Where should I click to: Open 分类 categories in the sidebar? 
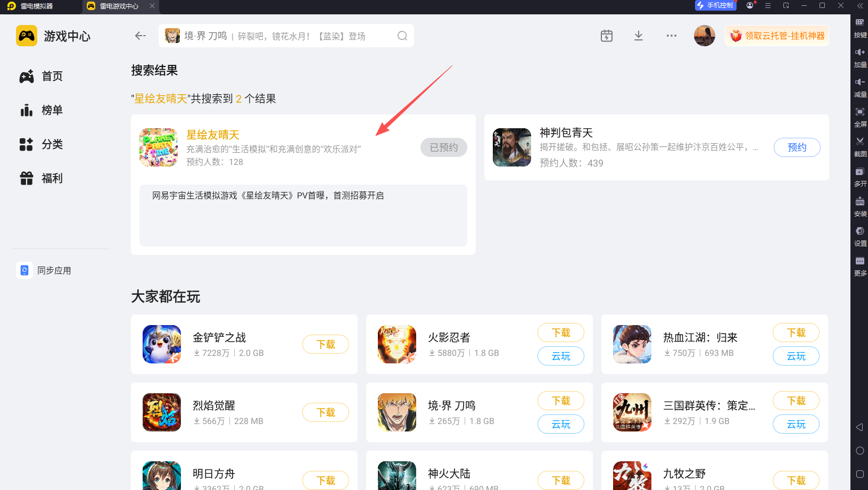click(x=42, y=144)
